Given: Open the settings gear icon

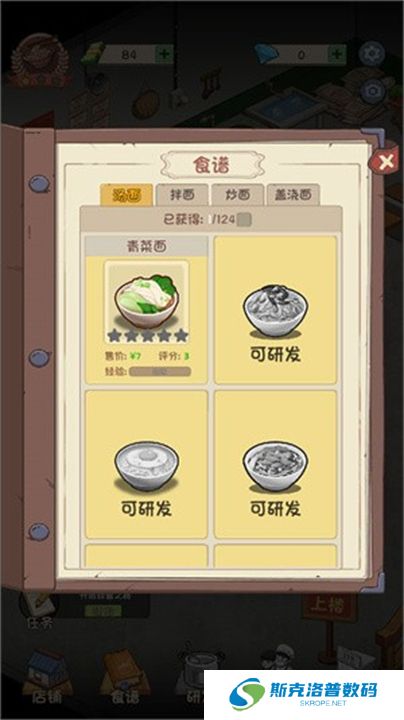Looking at the screenshot, I should 371,54.
